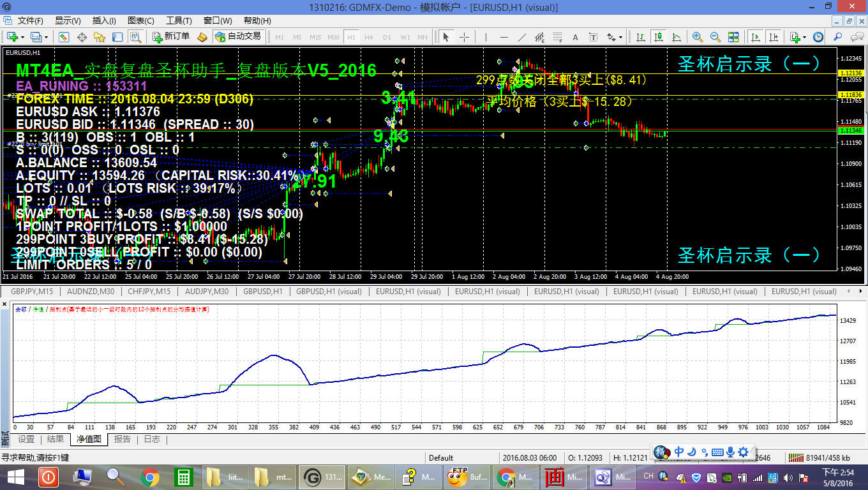
Task: Toggle the Strategy Tester magnifier icon
Action: pos(135,37)
